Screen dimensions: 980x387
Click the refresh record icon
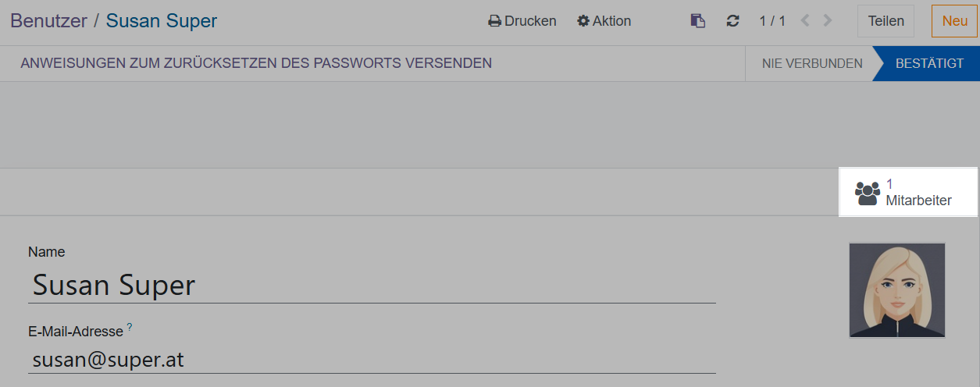(x=732, y=21)
